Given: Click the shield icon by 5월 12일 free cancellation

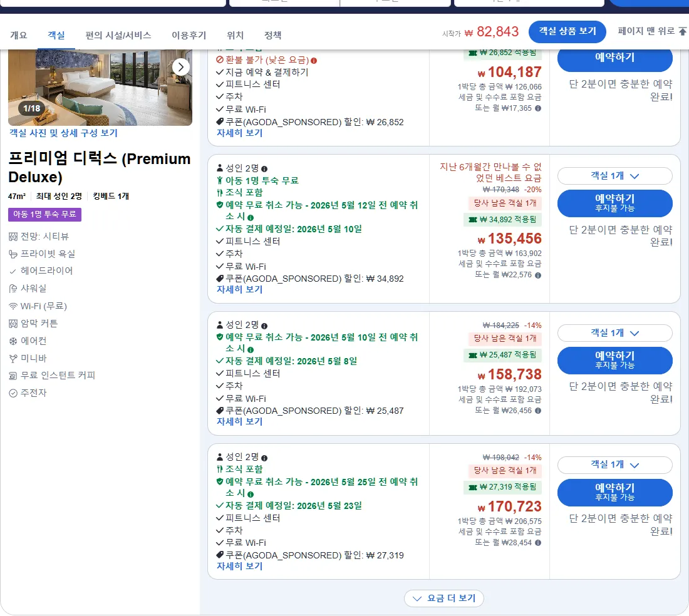Looking at the screenshot, I should pos(220,205).
